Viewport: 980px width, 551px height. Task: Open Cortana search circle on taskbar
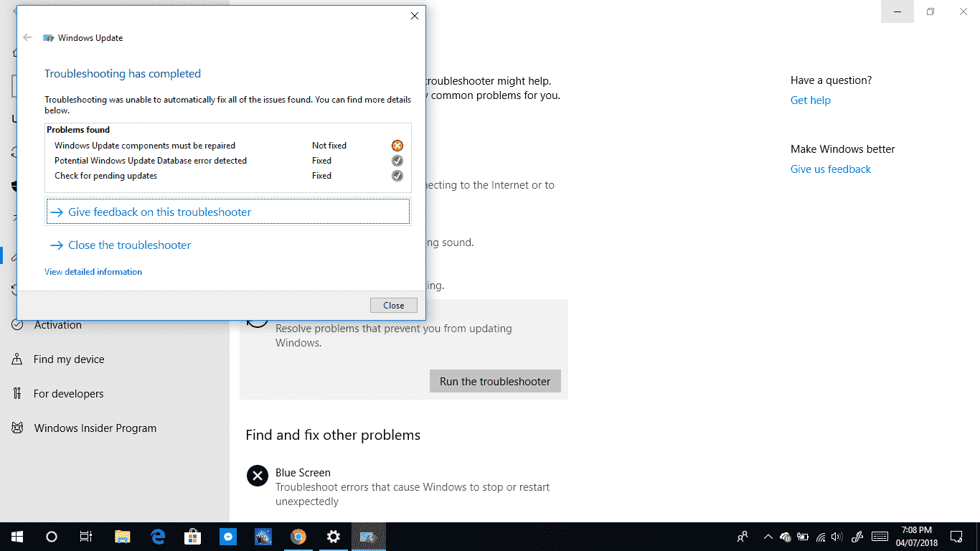[52, 537]
